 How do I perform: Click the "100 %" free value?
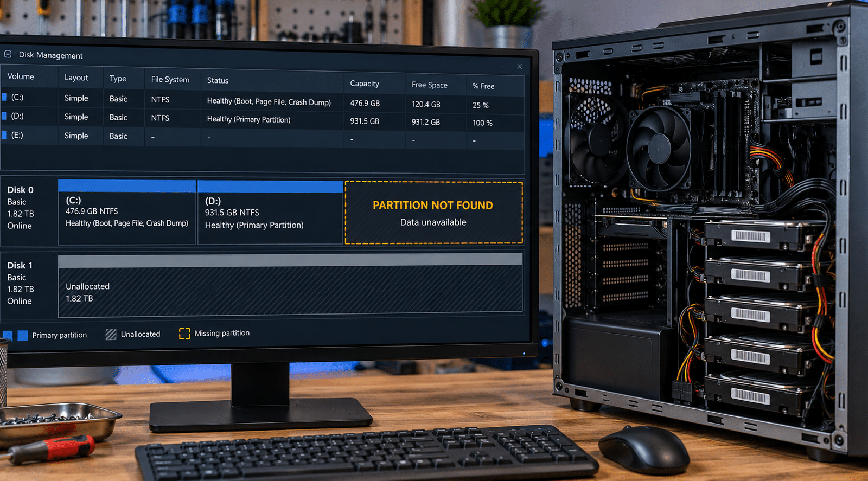(x=482, y=123)
